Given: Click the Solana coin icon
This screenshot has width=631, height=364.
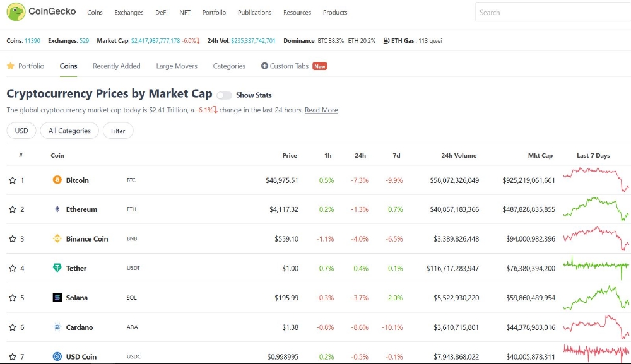Looking at the screenshot, I should click(x=57, y=298).
